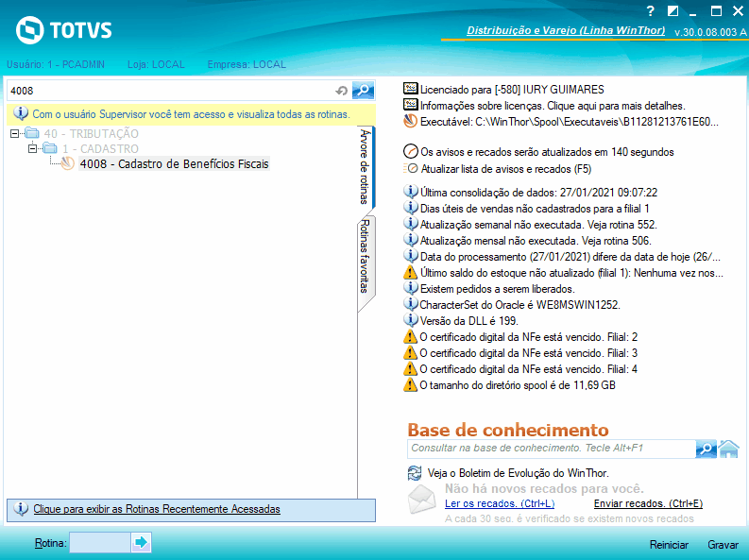This screenshot has width=749, height=560.
Task: Click the undo arrow in routine search field
Action: (x=341, y=91)
